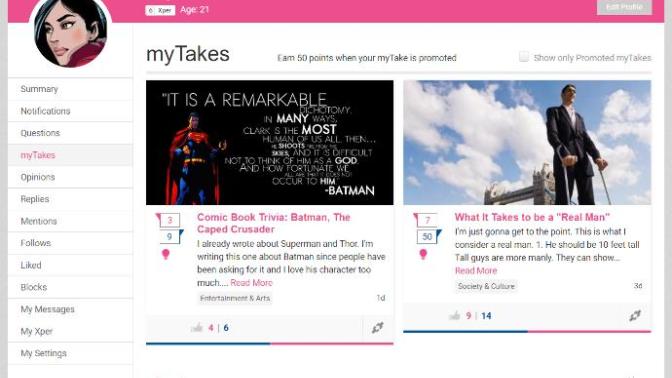The height and width of the screenshot is (378, 672).
Task: Click the share icon on Batman myTake
Action: coord(378,328)
